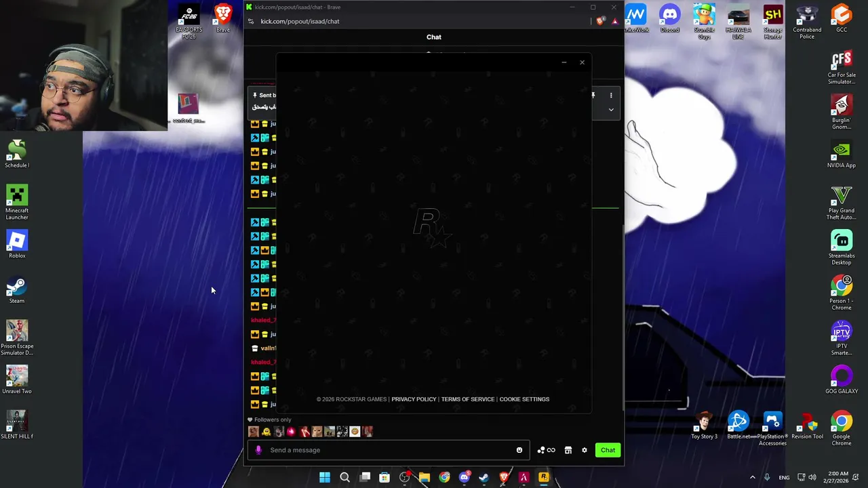The height and width of the screenshot is (488, 868).
Task: Open the Windows Start menu
Action: 325,478
